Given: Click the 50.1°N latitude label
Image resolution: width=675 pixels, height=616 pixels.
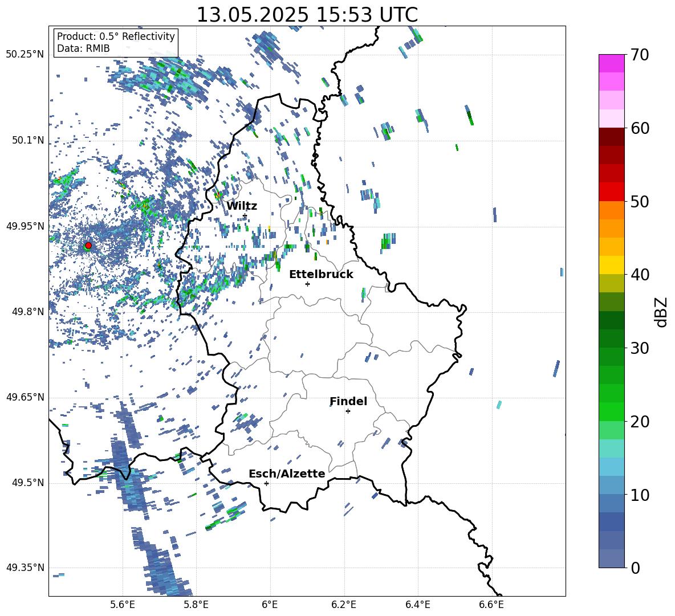Looking at the screenshot, I should pos(29,140).
